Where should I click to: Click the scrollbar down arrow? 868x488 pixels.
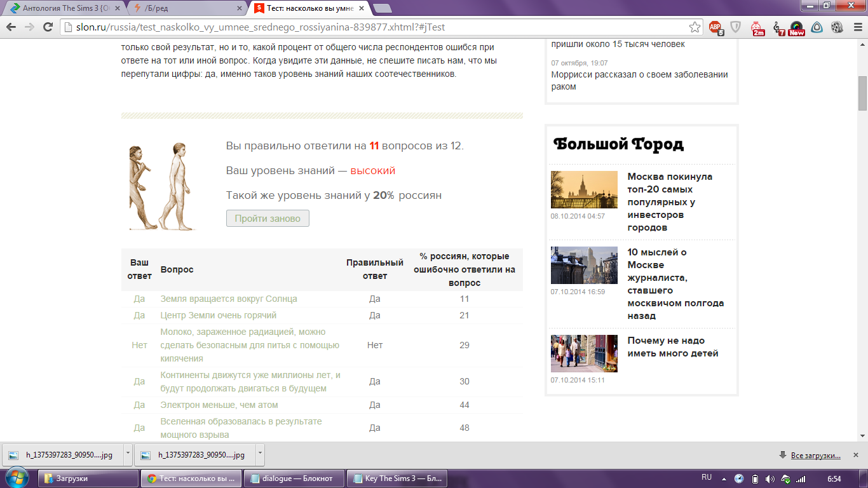pyautogui.click(x=862, y=436)
